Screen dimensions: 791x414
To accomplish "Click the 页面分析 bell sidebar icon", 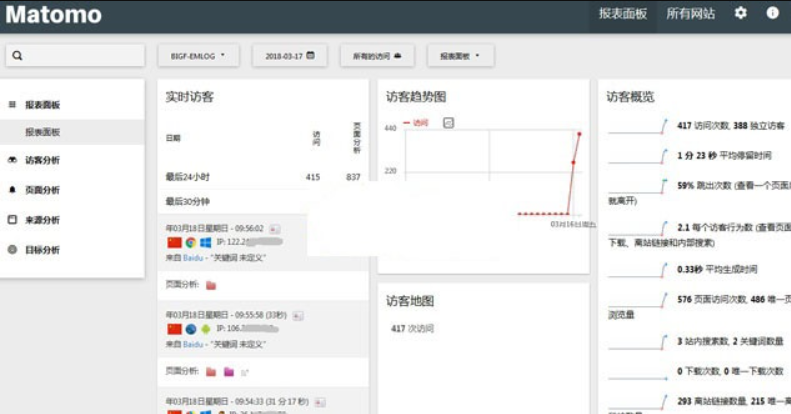I will pos(12,190).
